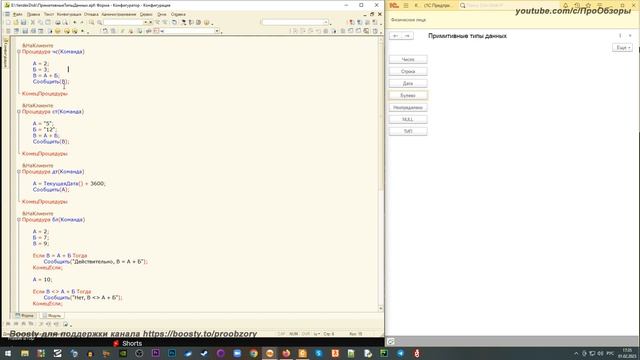Screen dimensions: 640x360
Task: Collapse the first procedure (Команда) block
Action: 19,52
